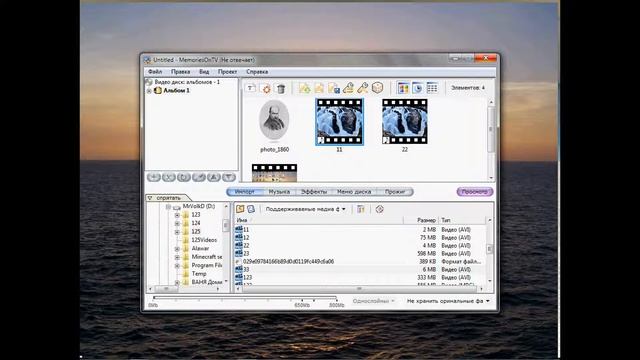Click the third round button under album list
This screenshot has height=360, width=640.
[x=184, y=177]
